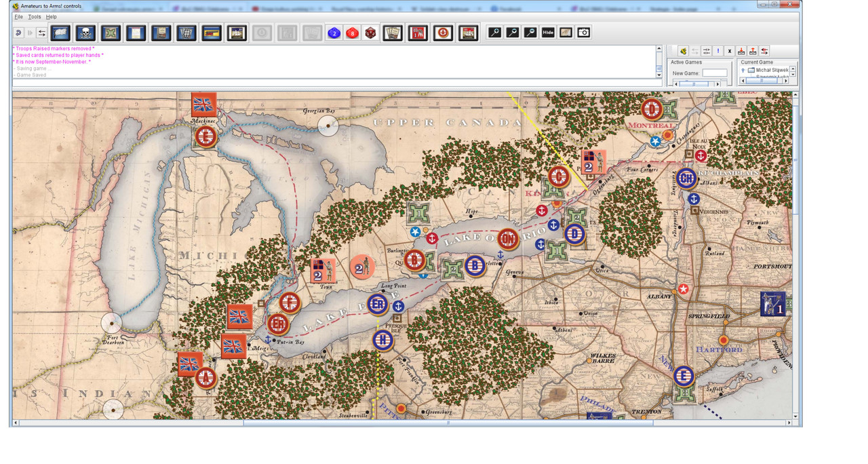Screen dimensions: 868x464
Task: Click the New Game input field
Action: coord(715,73)
